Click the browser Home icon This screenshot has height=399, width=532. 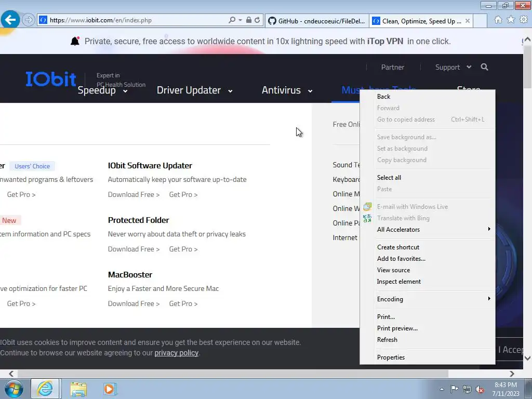(x=498, y=20)
